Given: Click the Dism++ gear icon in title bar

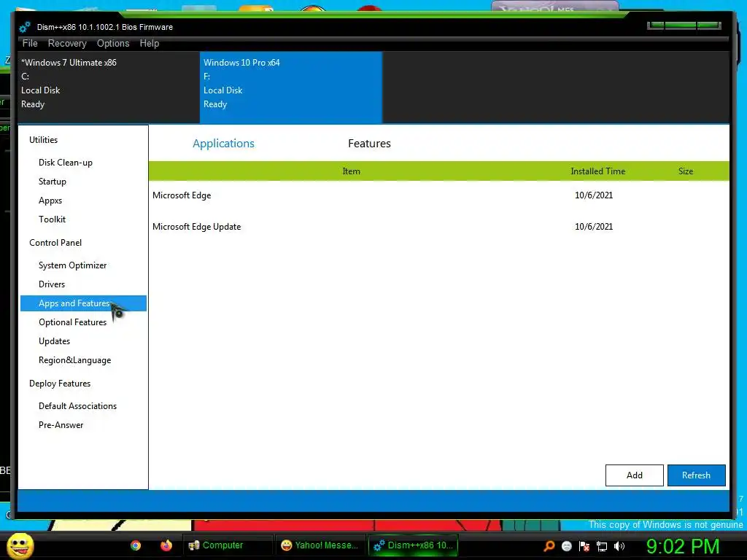Looking at the screenshot, I should pos(25,27).
